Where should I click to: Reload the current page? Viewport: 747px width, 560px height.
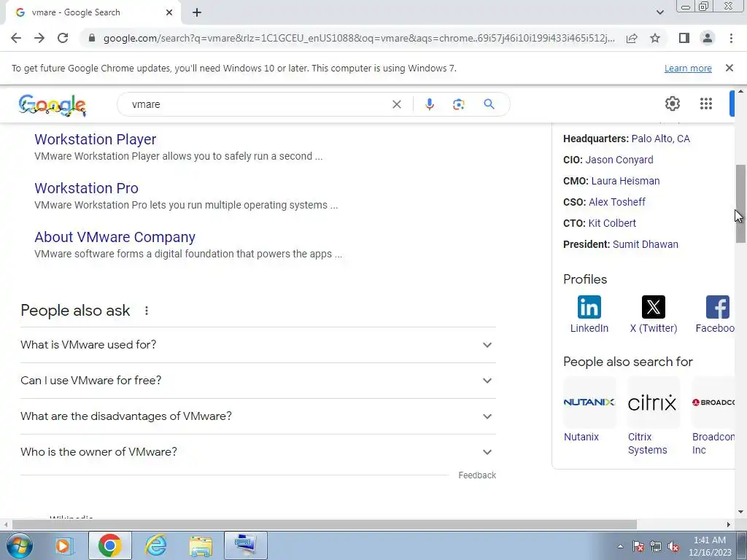63,38
